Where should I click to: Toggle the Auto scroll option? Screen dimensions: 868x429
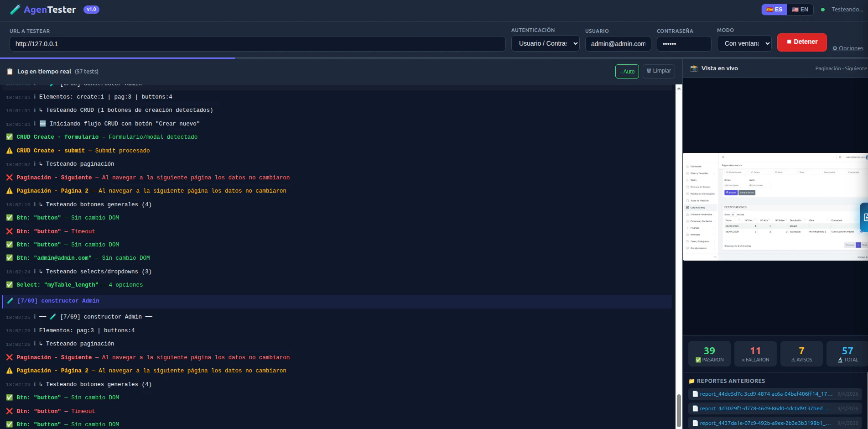(627, 71)
